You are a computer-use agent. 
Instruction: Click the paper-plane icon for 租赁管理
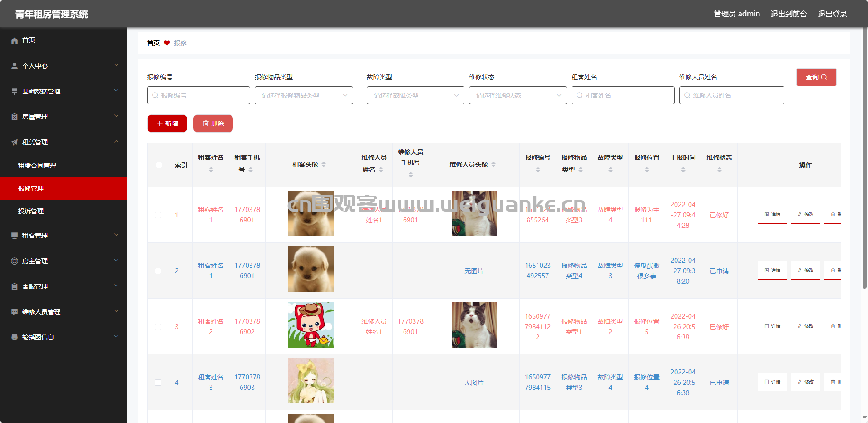pos(15,142)
